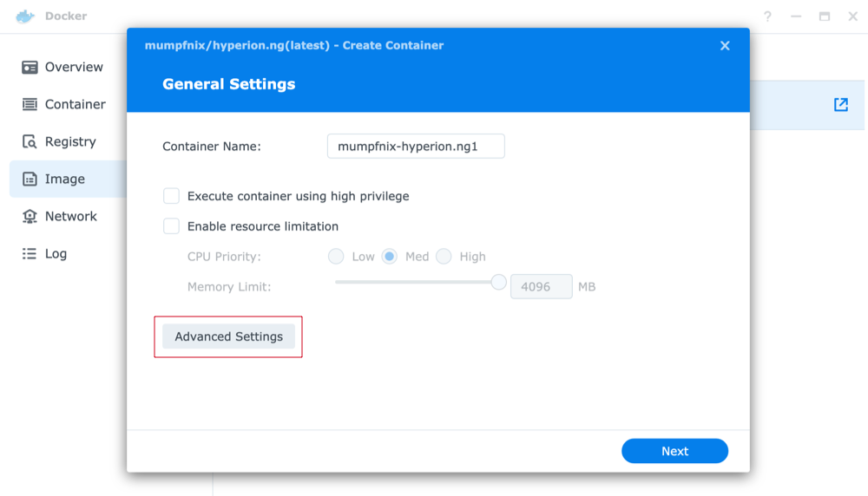This screenshot has height=496, width=868.
Task: Click the Container sidebar icon
Action: pyautogui.click(x=30, y=105)
